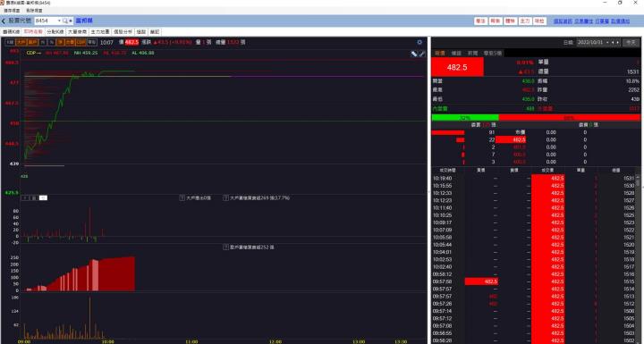Click the expand chart icon beside the pencil

click(x=422, y=54)
